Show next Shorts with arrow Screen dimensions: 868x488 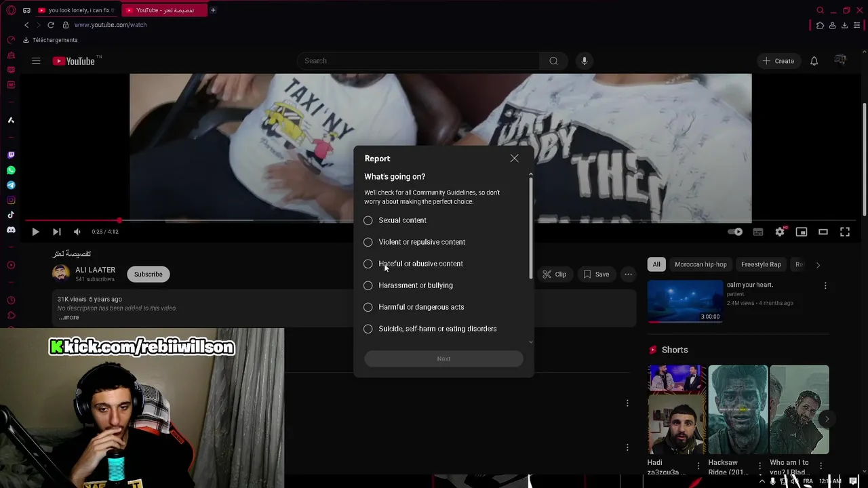[x=827, y=419]
